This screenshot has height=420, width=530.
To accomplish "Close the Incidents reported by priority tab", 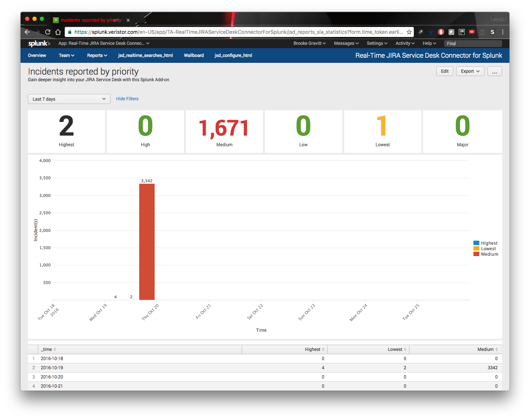I will point(128,20).
